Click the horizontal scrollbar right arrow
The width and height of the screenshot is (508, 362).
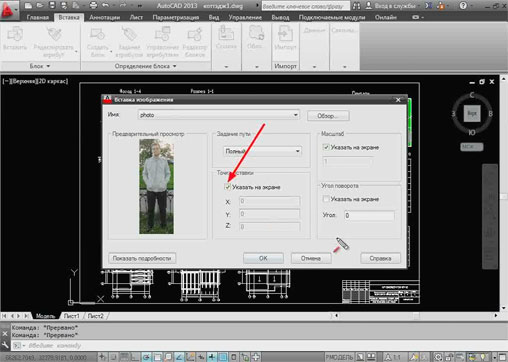point(496,315)
